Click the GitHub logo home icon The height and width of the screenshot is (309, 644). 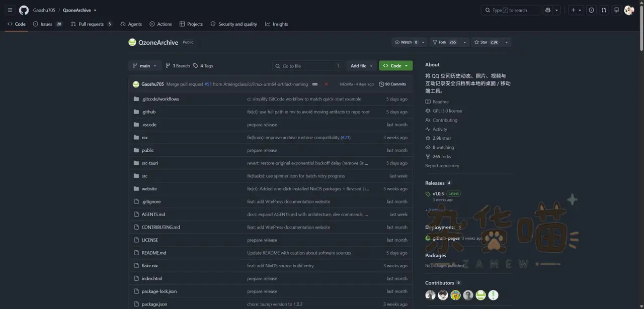[x=24, y=10]
